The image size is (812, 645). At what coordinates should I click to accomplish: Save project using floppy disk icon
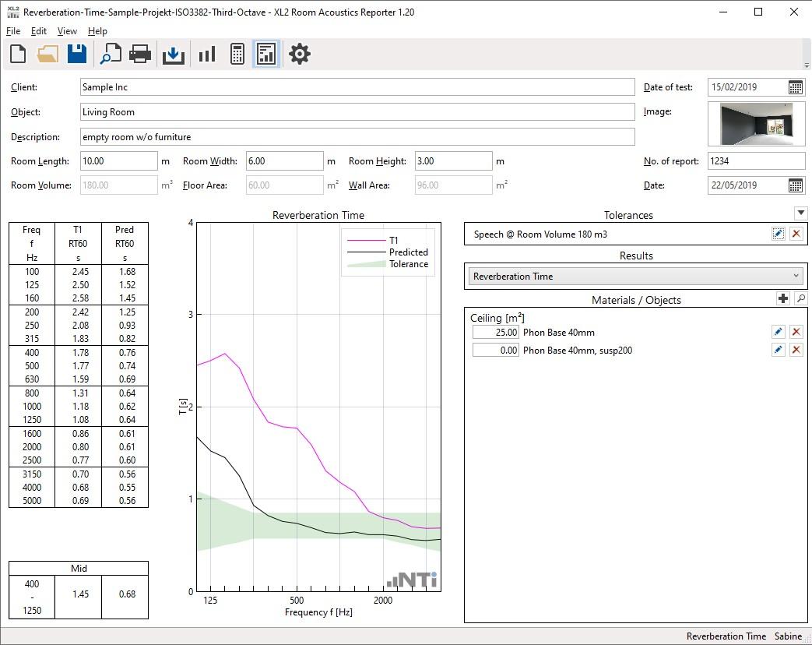(x=77, y=54)
